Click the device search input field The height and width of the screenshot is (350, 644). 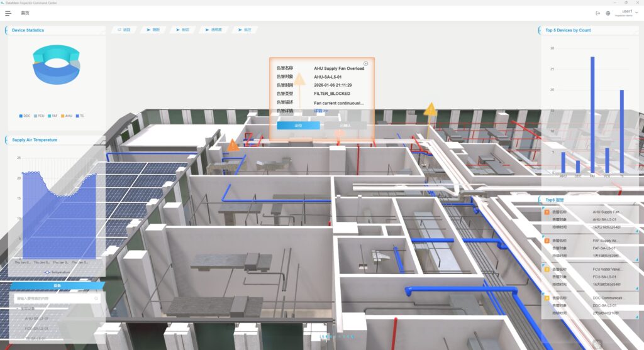coord(53,299)
